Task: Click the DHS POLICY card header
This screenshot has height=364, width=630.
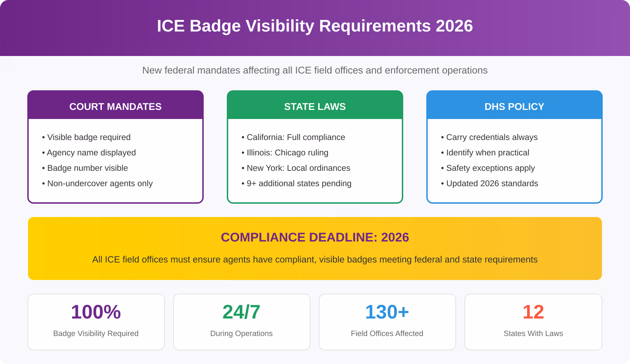Action: click(514, 106)
